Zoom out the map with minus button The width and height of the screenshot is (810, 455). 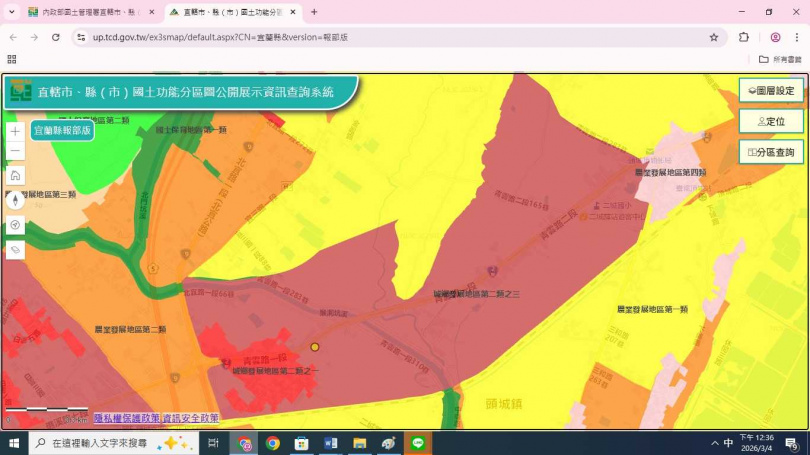point(15,152)
